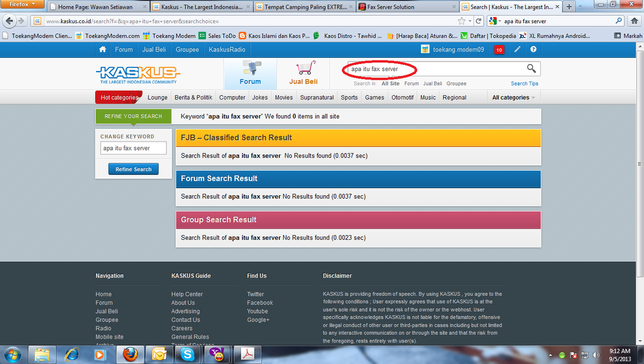Viewport: 644px width, 364px height.
Task: Open Adobe Reader taskbar icon
Action: [247, 354]
